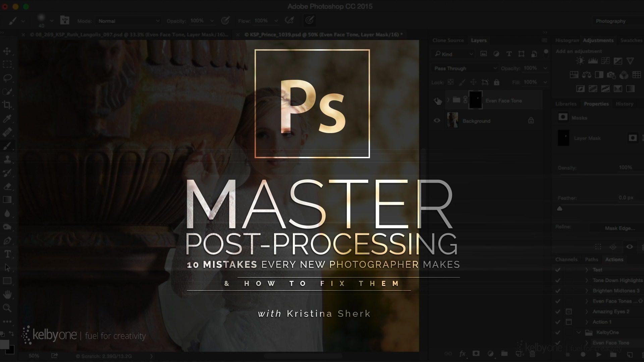
Task: Select the Even Face Tone layer mask thumbnail
Action: (x=475, y=100)
